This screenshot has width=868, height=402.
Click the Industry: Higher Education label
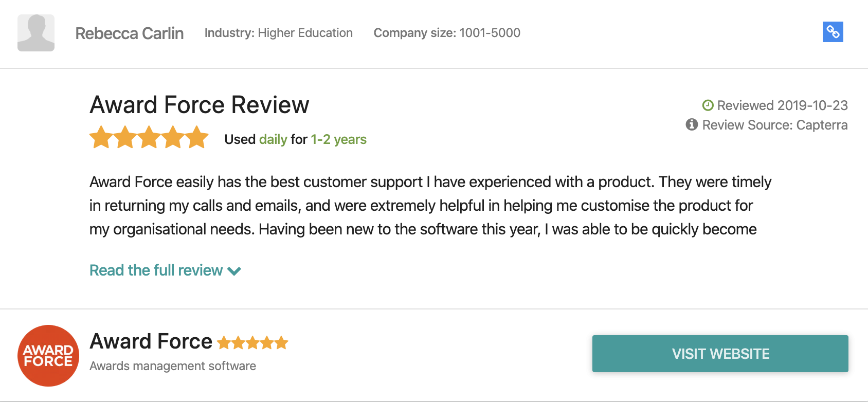(x=278, y=33)
